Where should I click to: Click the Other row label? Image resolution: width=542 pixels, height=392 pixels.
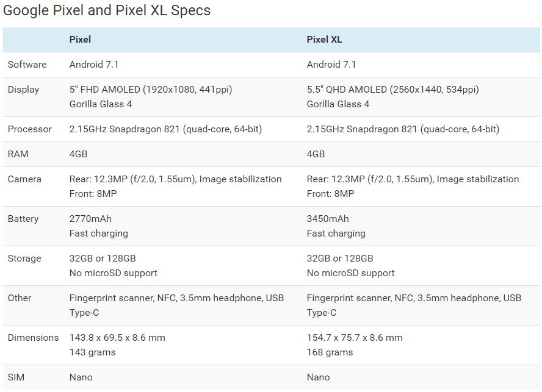[20, 298]
